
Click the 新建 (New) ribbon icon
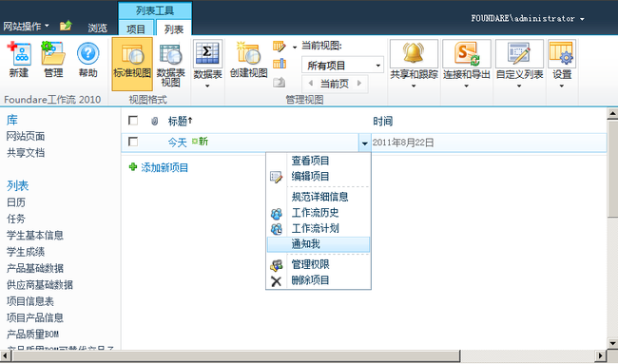pyautogui.click(x=19, y=53)
